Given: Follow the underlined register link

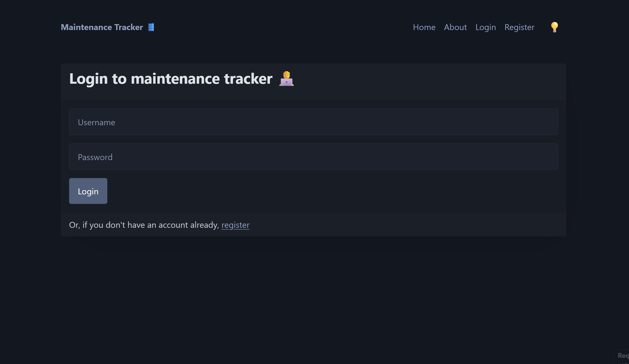Looking at the screenshot, I should coord(235,225).
